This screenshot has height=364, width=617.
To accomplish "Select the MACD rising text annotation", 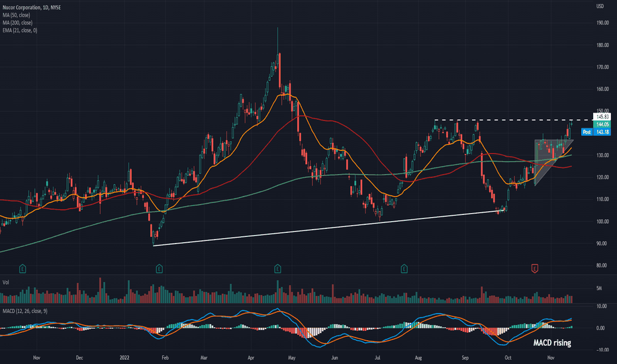I will click(552, 343).
